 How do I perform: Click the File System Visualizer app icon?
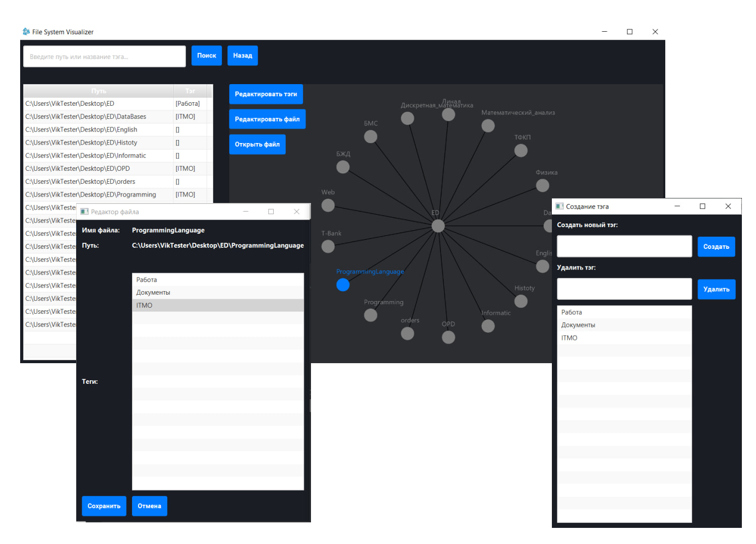pos(26,31)
